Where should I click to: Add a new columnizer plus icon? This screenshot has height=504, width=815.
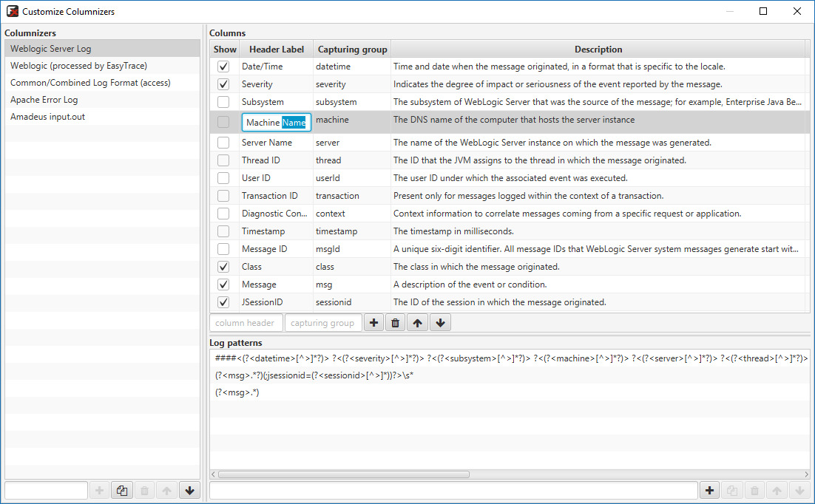coord(100,490)
